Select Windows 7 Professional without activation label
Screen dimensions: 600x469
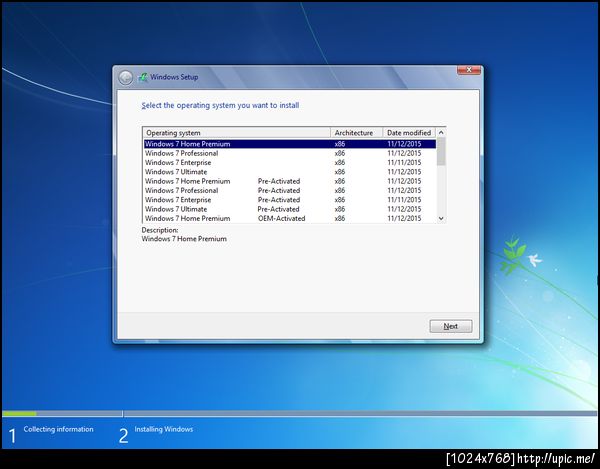[x=290, y=153]
